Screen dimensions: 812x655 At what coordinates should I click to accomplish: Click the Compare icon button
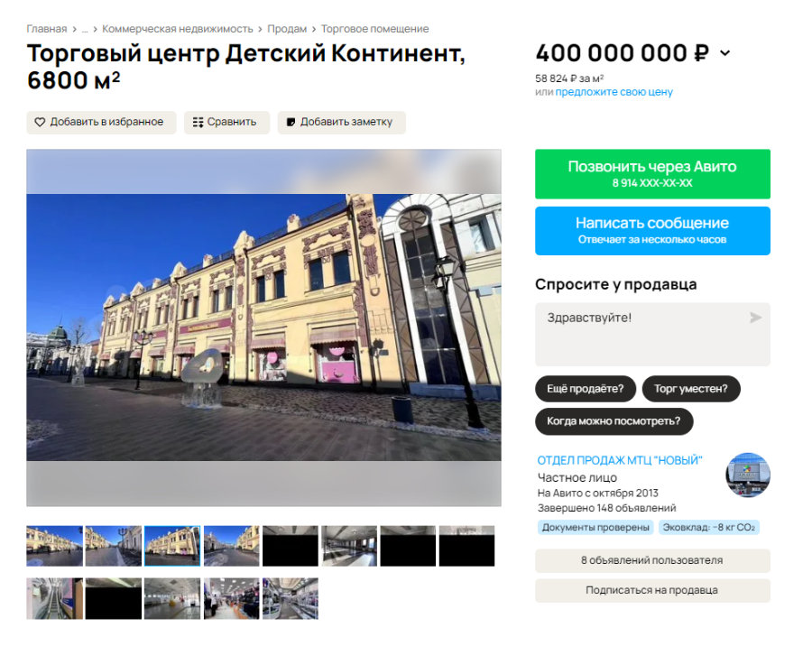click(x=198, y=122)
